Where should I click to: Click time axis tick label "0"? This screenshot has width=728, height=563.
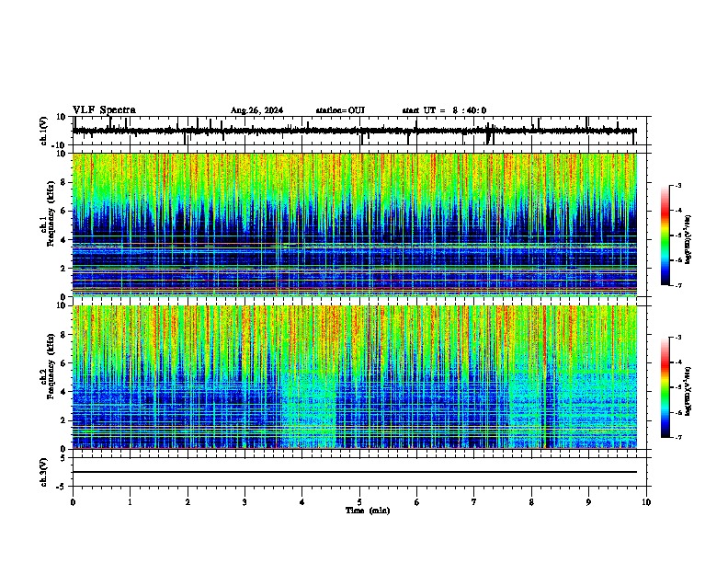coord(73,502)
